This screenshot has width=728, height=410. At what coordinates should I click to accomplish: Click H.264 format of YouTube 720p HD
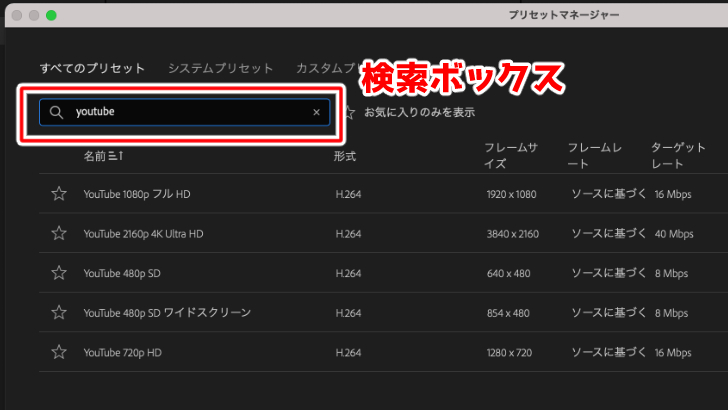(348, 352)
